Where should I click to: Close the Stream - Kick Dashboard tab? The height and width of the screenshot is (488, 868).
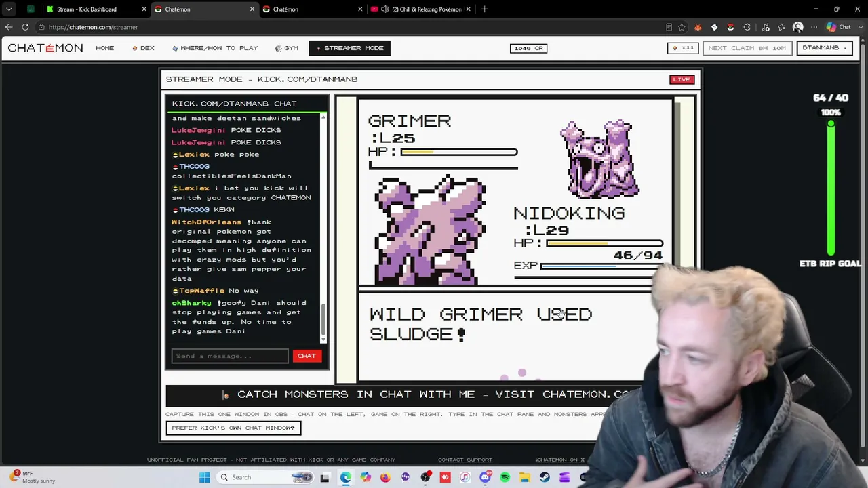click(144, 9)
